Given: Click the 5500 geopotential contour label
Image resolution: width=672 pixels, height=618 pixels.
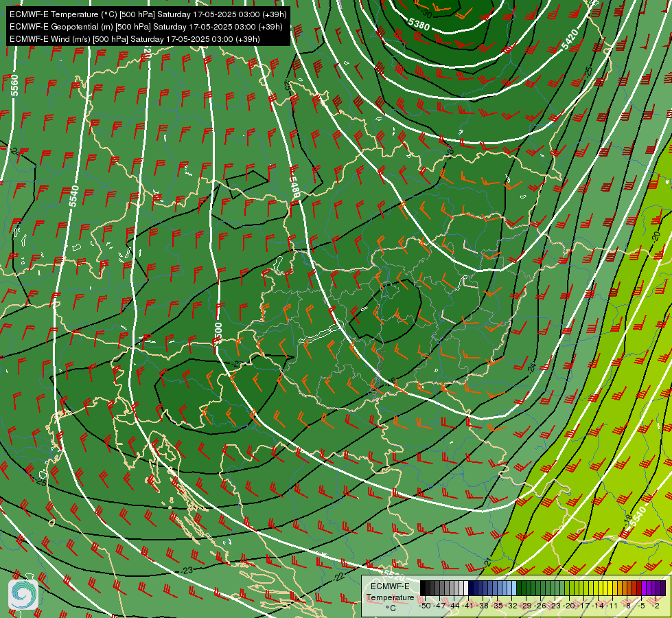Looking at the screenshot, I should coord(218,333).
